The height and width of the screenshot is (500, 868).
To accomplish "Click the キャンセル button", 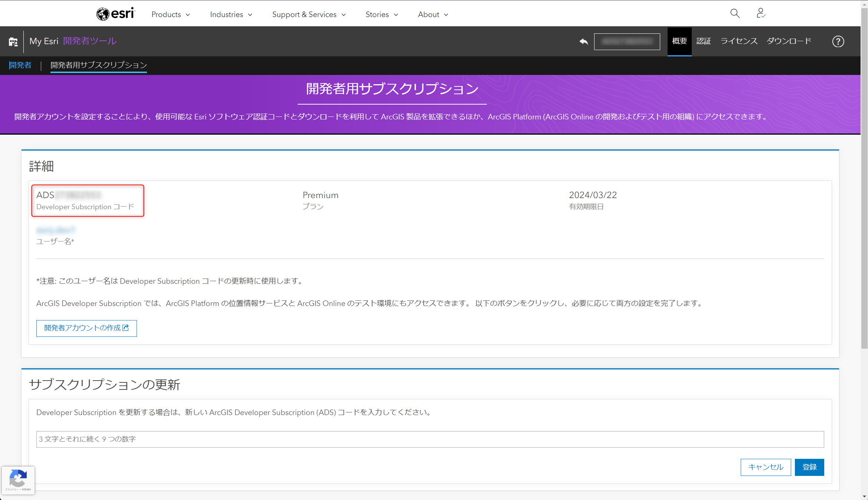I will [x=766, y=467].
